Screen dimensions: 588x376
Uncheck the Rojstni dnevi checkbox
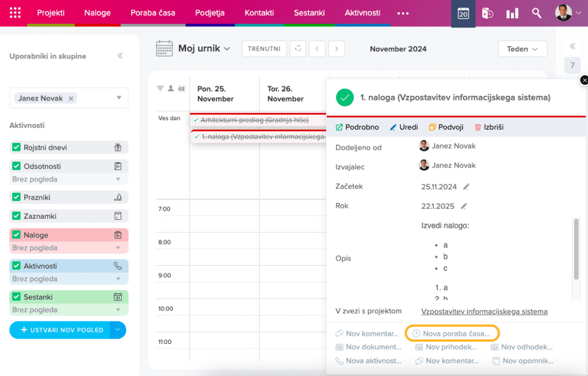point(16,148)
